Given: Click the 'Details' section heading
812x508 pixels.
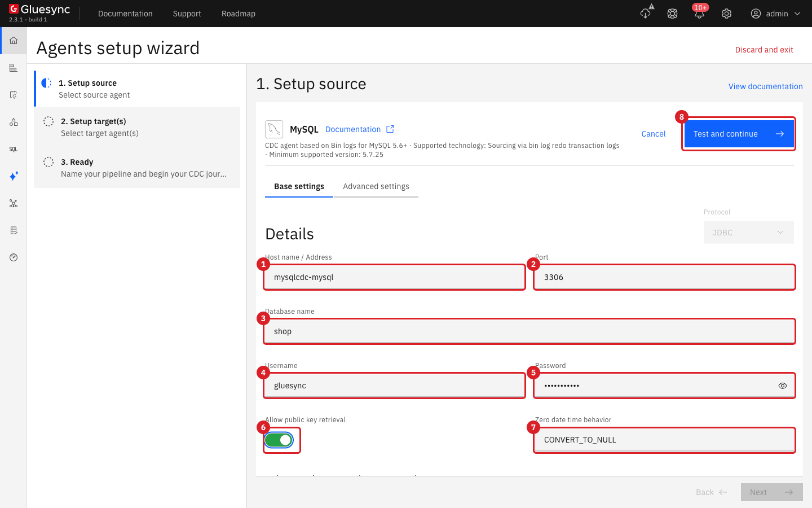Looking at the screenshot, I should (x=289, y=234).
